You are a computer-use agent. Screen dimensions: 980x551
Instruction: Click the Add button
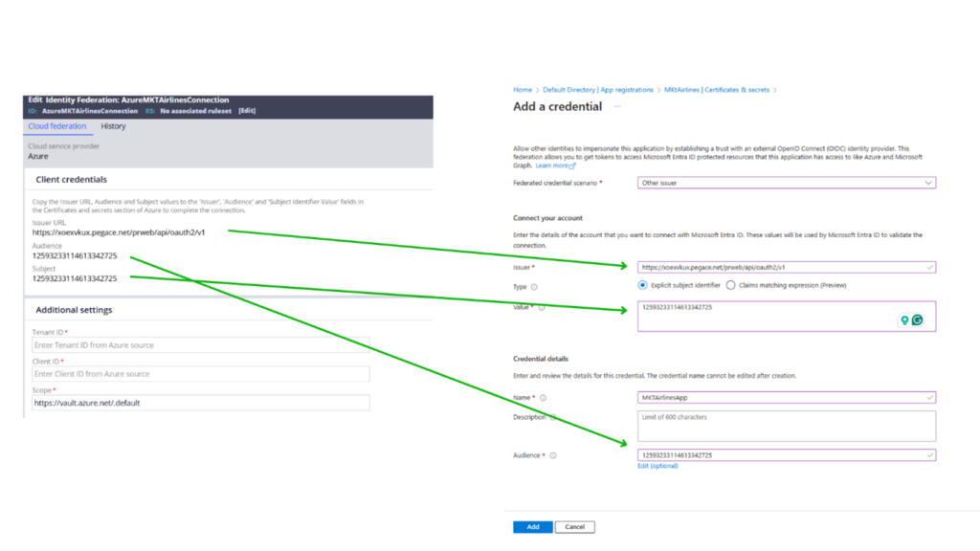[x=532, y=527]
